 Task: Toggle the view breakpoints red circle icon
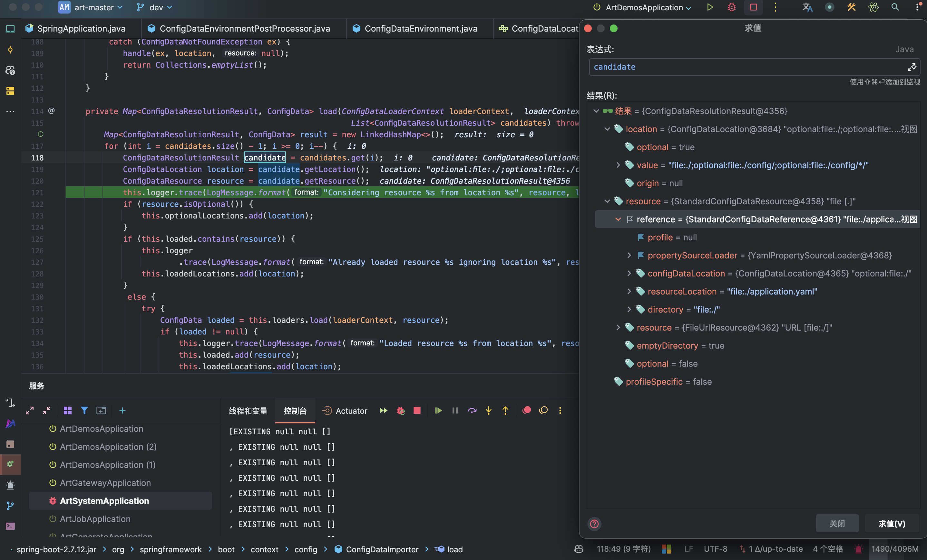click(527, 410)
